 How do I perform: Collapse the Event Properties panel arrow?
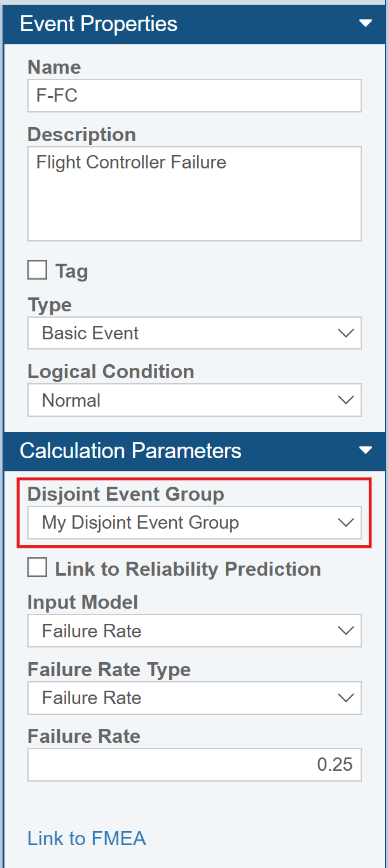365,24
